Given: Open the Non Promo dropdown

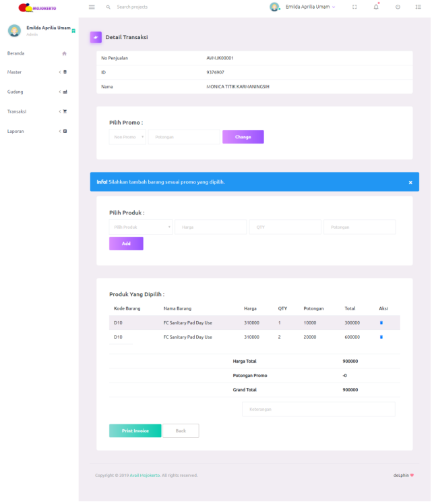Looking at the screenshot, I should point(127,137).
